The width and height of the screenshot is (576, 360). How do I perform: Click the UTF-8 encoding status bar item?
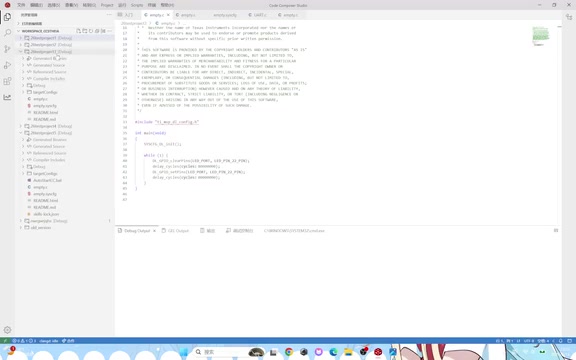[529, 341]
